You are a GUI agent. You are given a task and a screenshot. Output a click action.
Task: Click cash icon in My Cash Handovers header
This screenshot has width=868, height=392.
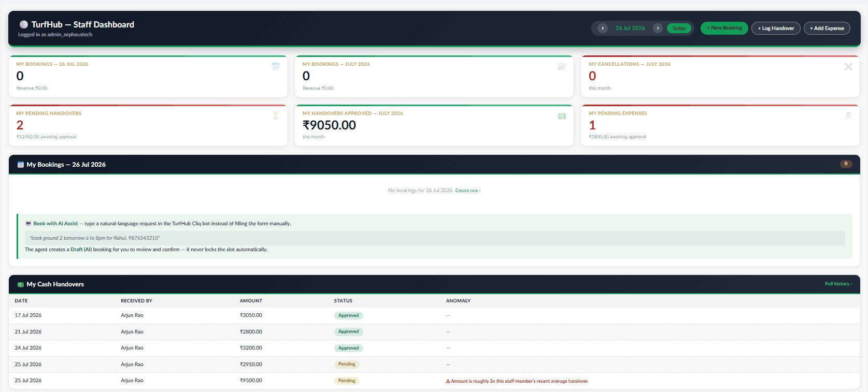(21, 284)
